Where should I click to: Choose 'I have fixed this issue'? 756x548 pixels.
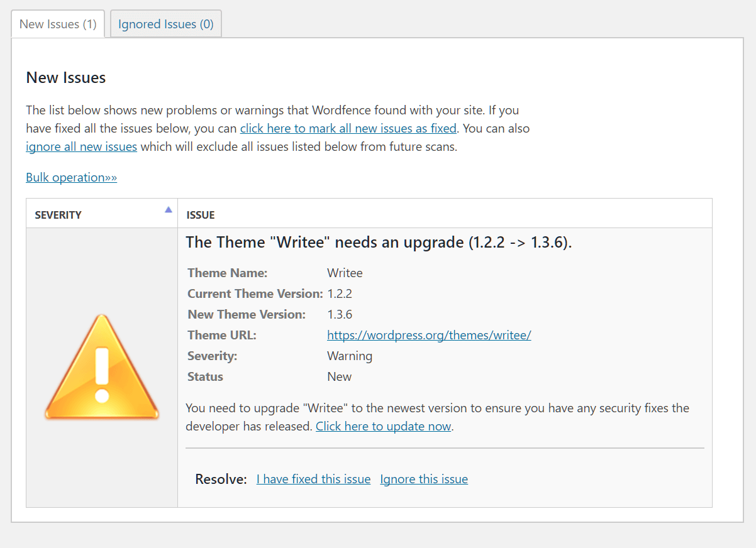click(313, 479)
